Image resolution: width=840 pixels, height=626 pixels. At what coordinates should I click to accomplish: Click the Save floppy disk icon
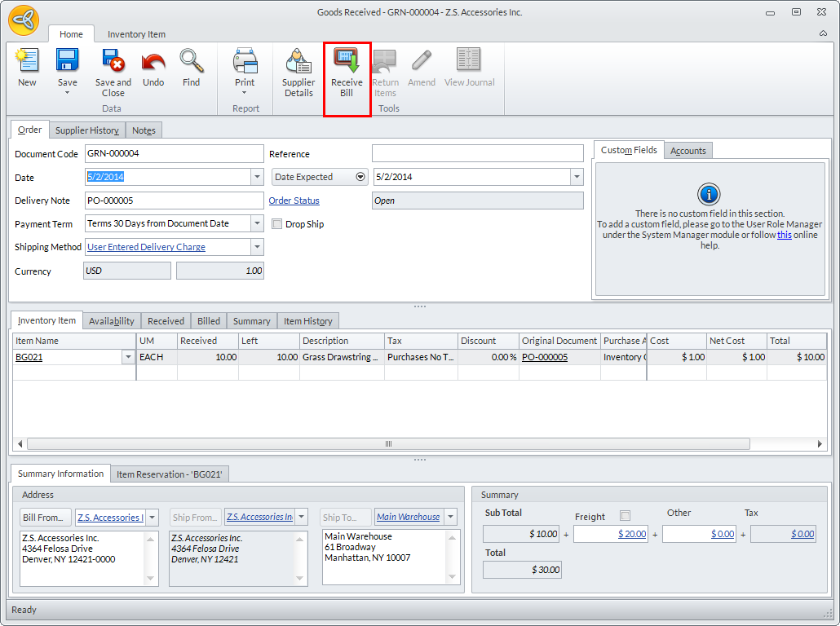tap(67, 62)
